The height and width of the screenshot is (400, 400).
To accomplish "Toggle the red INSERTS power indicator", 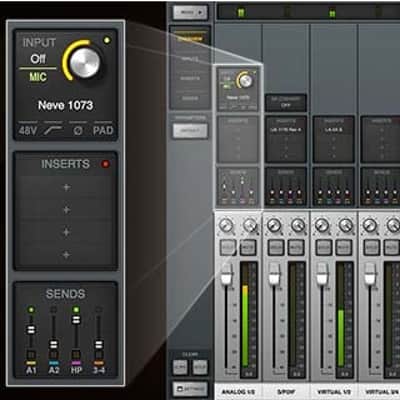I will pos(105,164).
